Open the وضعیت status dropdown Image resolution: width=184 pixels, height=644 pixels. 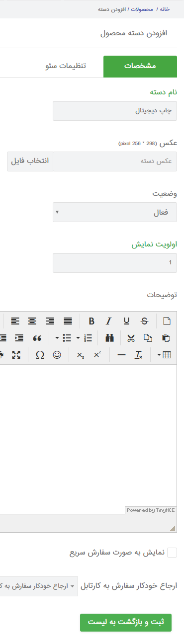(115, 212)
